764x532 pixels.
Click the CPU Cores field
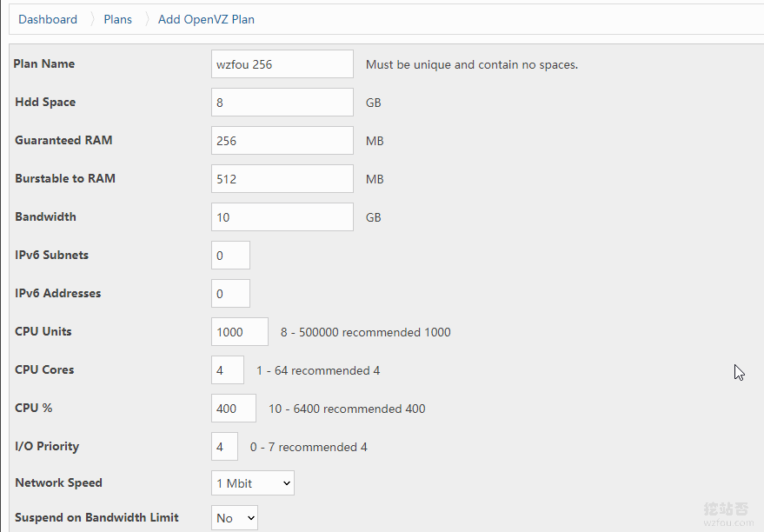pos(228,369)
